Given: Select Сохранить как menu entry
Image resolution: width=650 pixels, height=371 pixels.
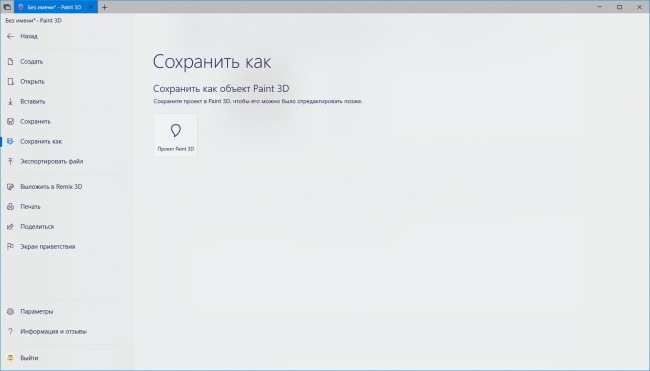Looking at the screenshot, I should (41, 141).
